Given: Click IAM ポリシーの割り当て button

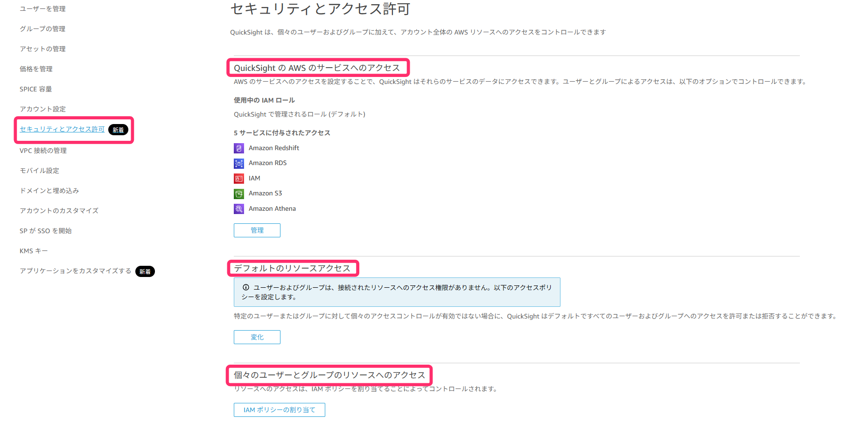Looking at the screenshot, I should [280, 410].
